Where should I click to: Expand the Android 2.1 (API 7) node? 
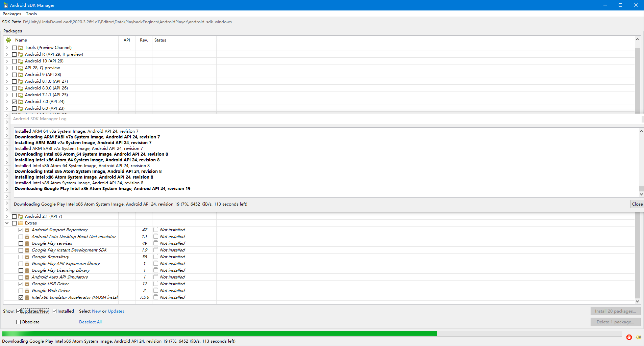(7, 216)
